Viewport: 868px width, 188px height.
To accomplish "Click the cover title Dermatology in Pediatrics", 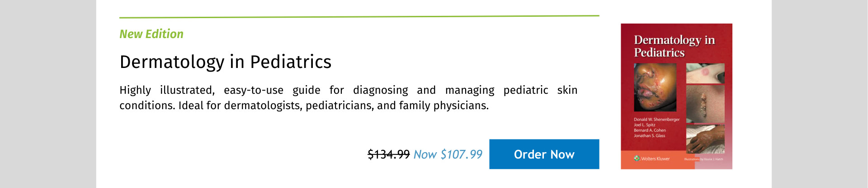I will point(674,46).
